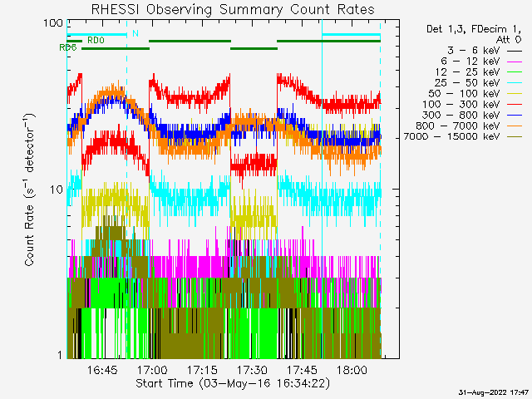The width and height of the screenshot is (532, 399).
Task: Click the black legend line for 3 - 6 keV
Action: pos(515,52)
